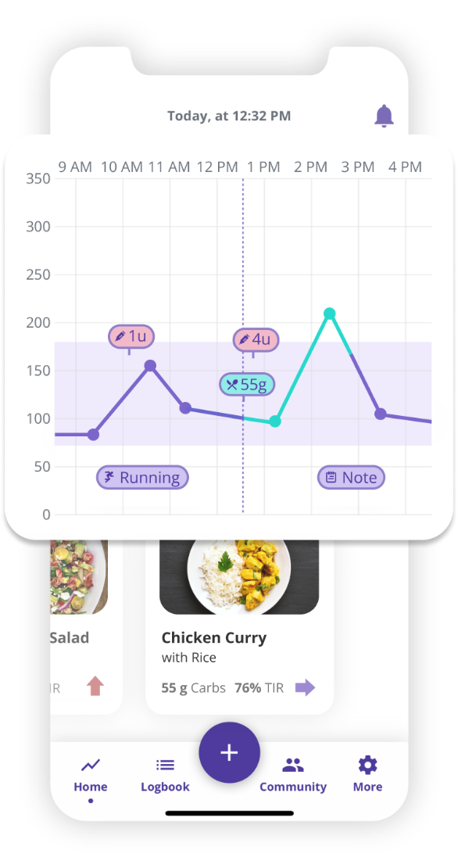Tap the 1u insulin dose marker

pos(131,336)
